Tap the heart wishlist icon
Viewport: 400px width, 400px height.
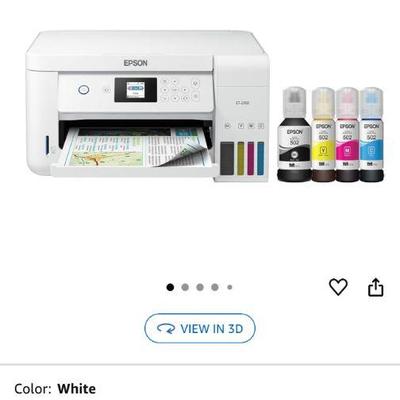point(338,287)
